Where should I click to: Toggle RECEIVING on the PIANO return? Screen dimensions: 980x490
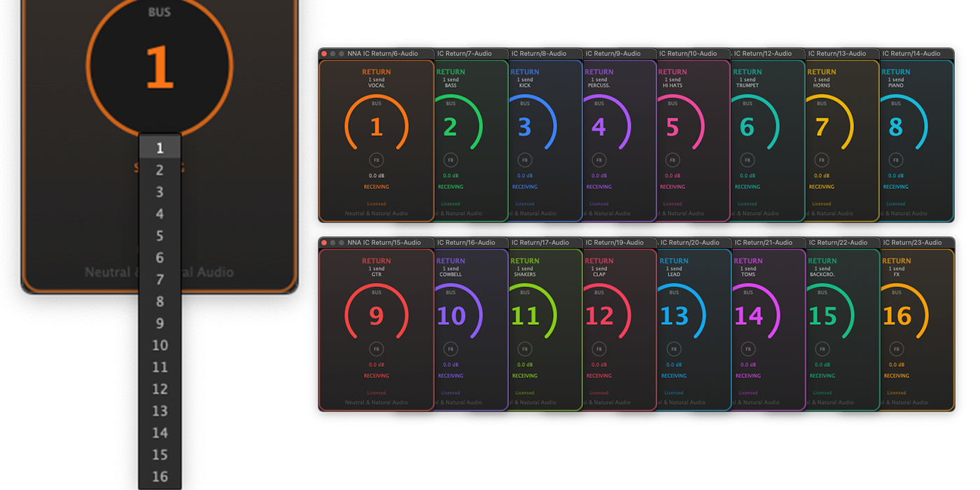895,187
